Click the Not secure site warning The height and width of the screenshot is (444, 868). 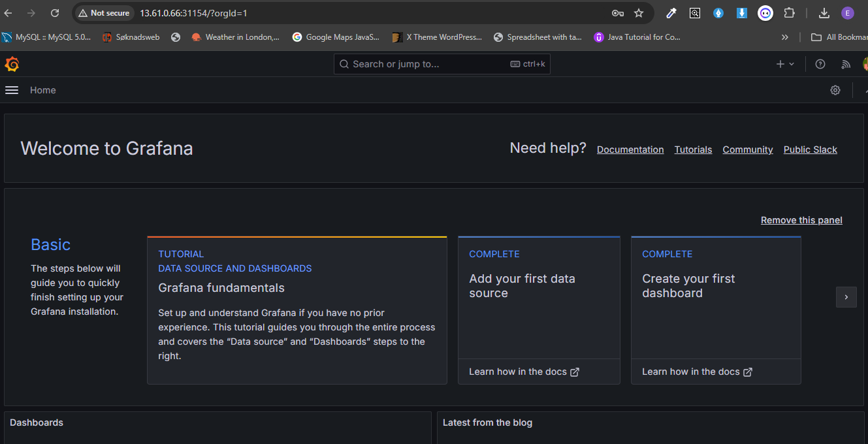103,13
